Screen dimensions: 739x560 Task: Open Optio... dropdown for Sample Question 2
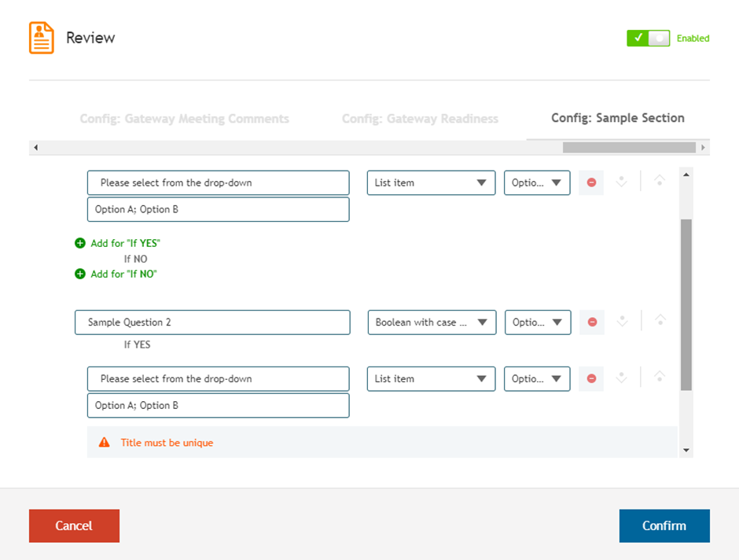[538, 322]
